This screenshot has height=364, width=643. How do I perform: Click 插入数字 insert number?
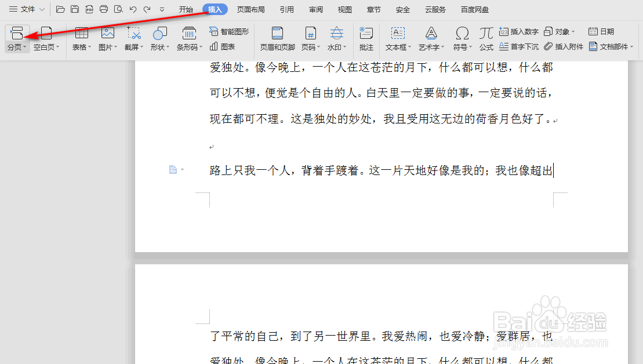519,31
